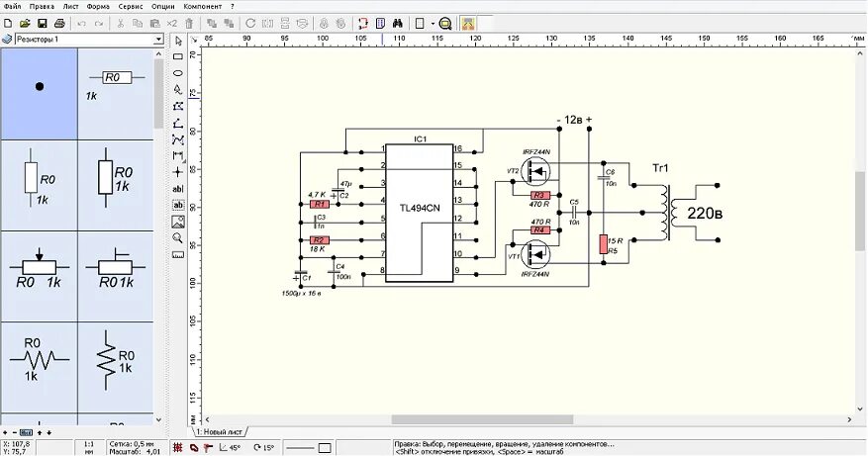Screen dimensions: 868x456
Task: Select the junction node cross tool
Action: [x=178, y=172]
